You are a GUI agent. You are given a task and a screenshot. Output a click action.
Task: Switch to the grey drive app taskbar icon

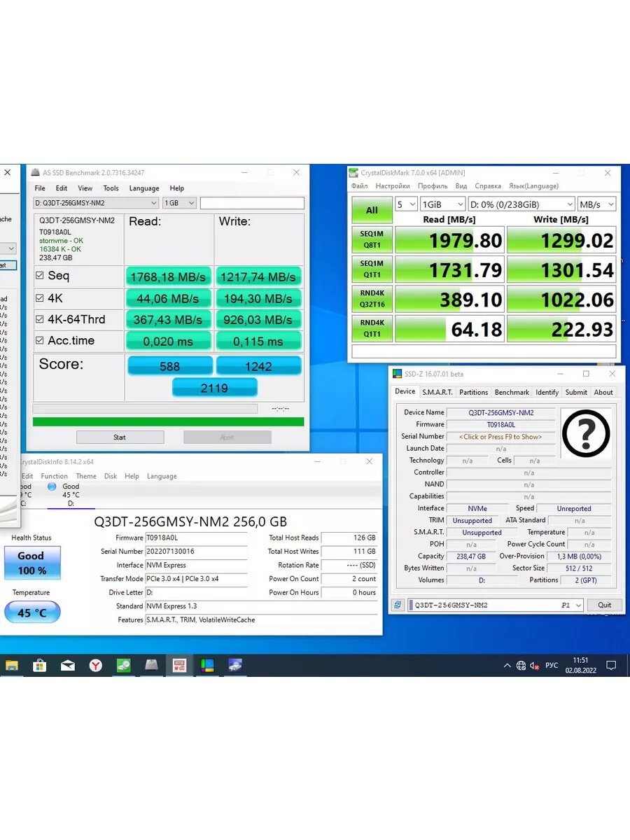click(x=152, y=666)
